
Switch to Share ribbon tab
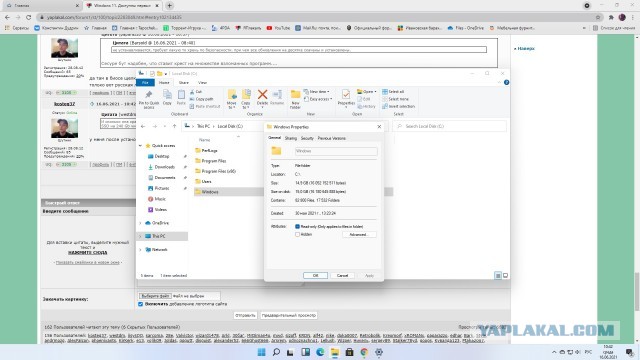click(x=184, y=82)
